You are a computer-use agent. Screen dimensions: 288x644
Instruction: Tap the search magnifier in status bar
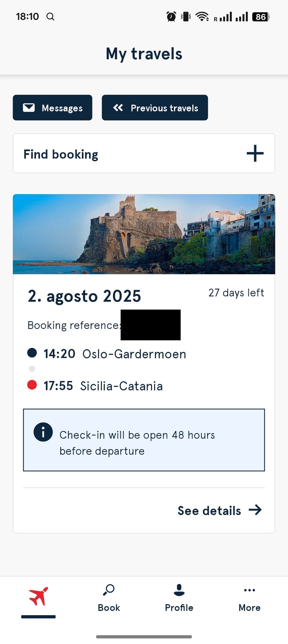(50, 17)
